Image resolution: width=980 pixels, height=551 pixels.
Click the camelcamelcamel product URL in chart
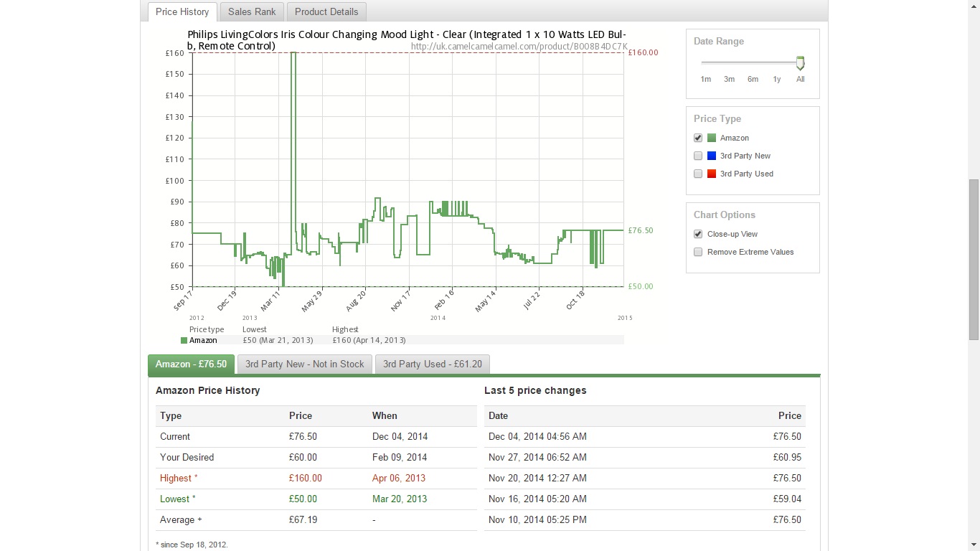click(x=519, y=47)
